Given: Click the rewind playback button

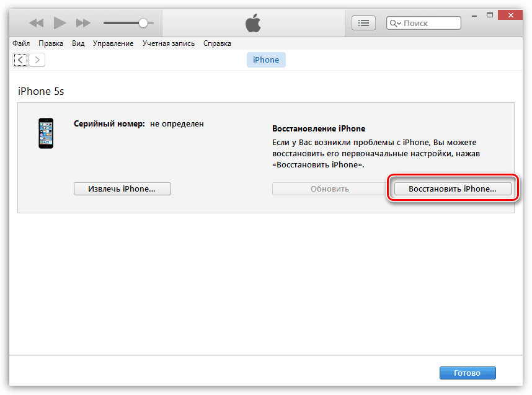Looking at the screenshot, I should tap(37, 23).
